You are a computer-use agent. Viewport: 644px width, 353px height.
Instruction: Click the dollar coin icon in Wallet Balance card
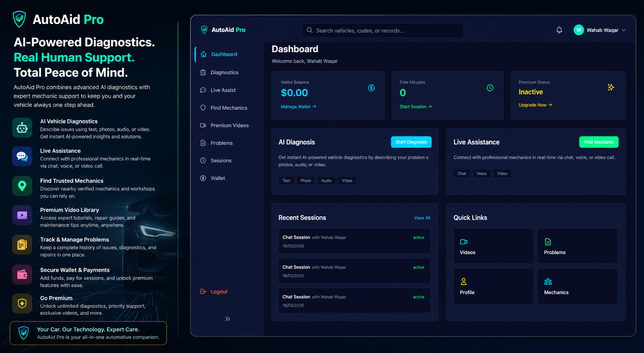pos(371,88)
